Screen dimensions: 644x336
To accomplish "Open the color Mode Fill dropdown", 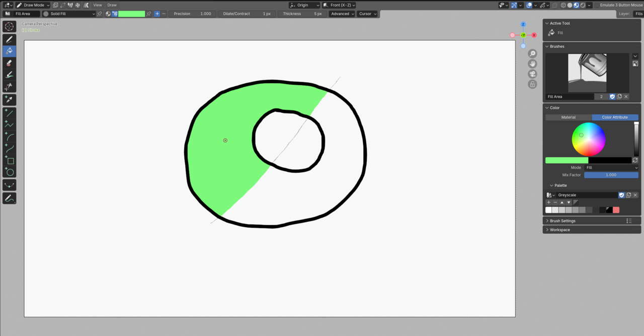I will click(x=611, y=168).
